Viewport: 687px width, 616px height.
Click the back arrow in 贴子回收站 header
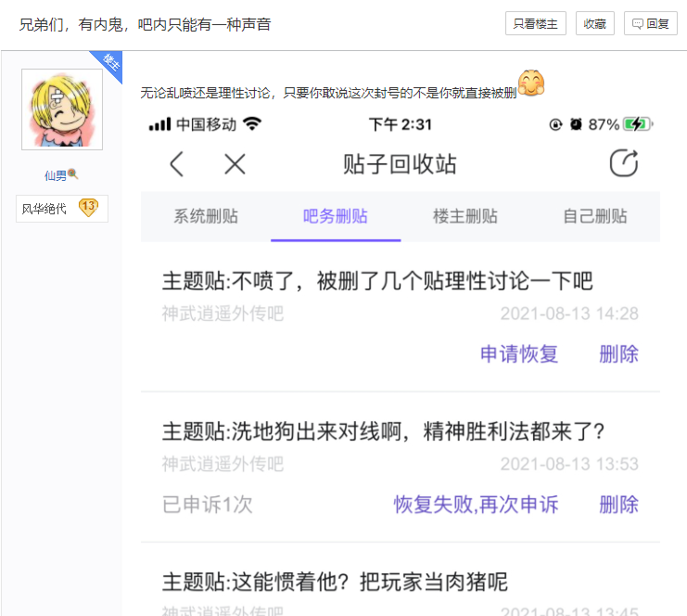coord(176,164)
